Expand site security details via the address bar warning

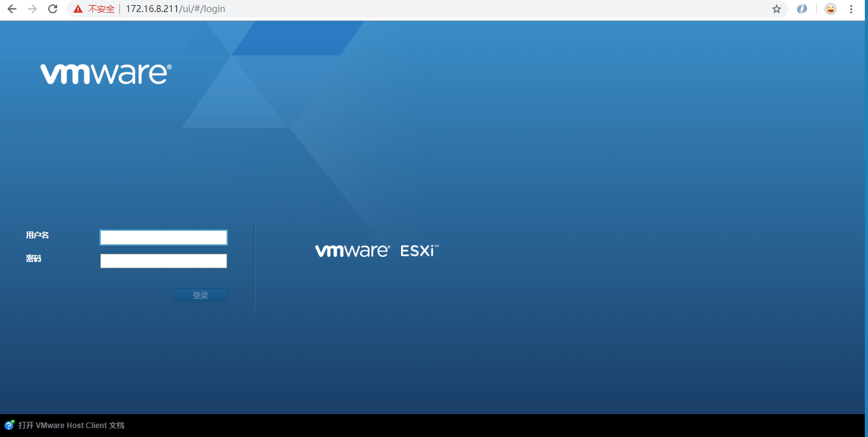[x=78, y=9]
